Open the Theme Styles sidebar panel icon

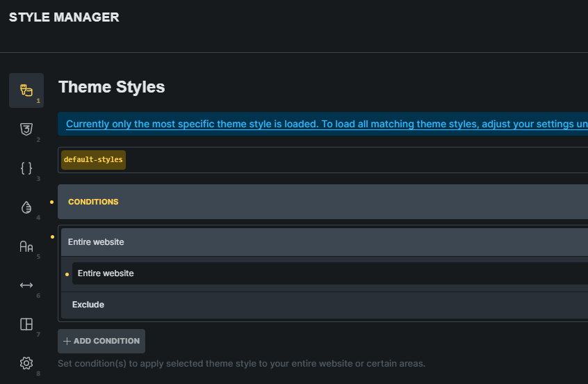(26, 90)
